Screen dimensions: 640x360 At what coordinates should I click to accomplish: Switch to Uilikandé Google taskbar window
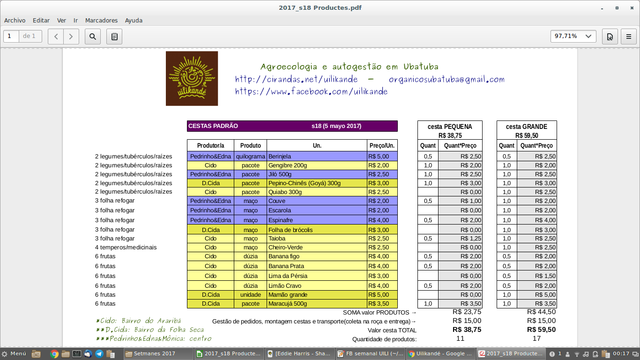click(440, 354)
